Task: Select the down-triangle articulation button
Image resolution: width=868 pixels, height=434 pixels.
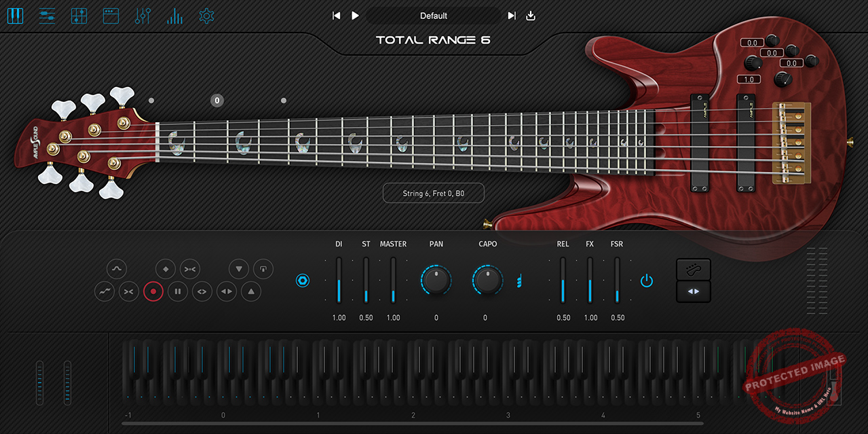Action: pos(239,268)
